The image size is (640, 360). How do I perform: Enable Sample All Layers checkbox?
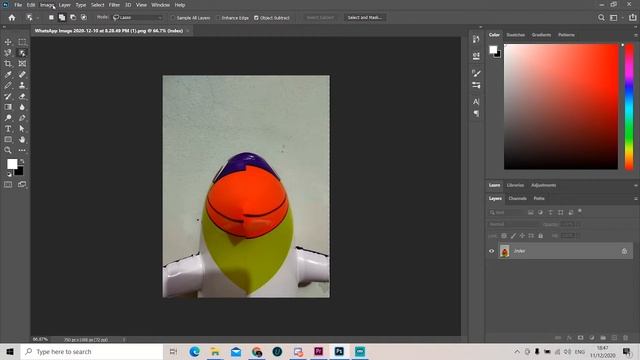(173, 18)
